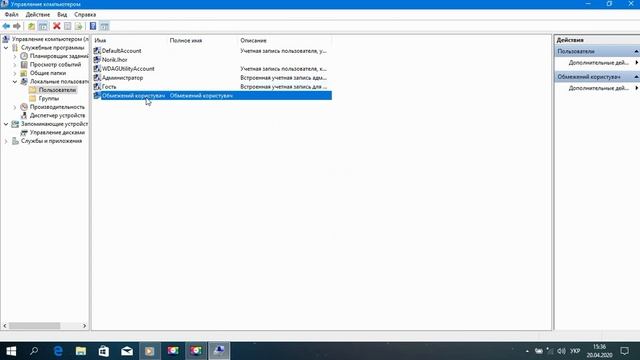Open Дополнительные действия under Пользователи
This screenshot has height=360, width=640.
[x=598, y=63]
